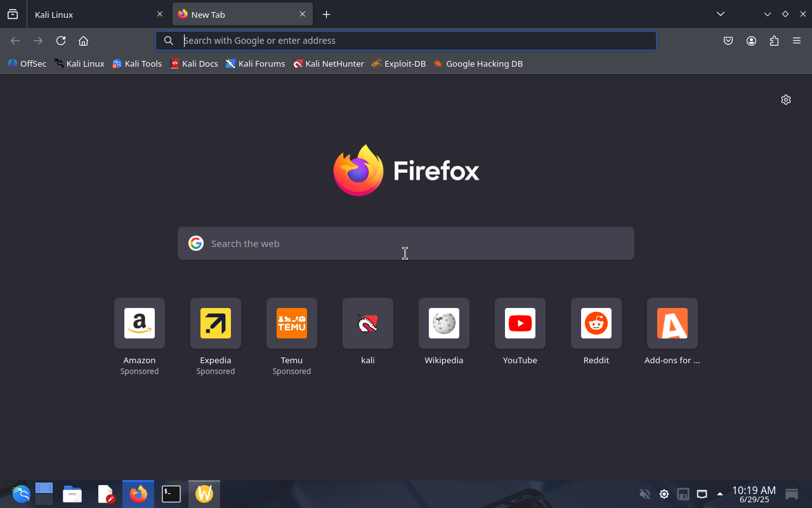Open the Google Hacking DB bookmark
812x508 pixels.
478,63
